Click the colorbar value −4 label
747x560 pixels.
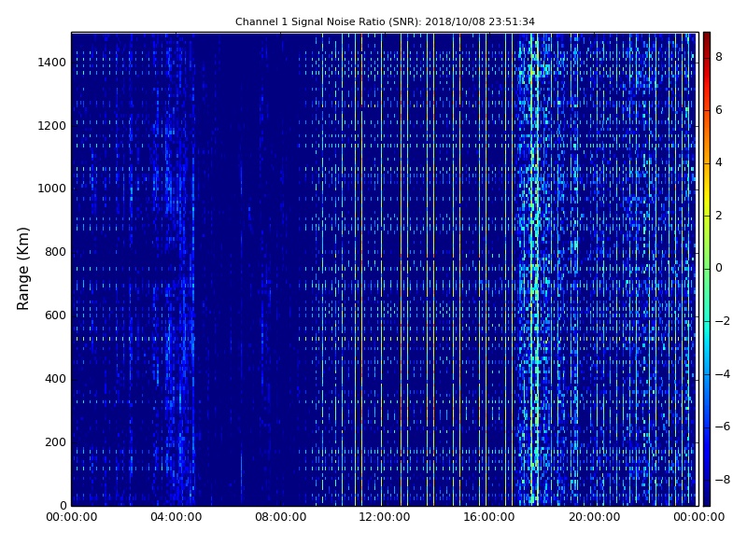[723, 374]
